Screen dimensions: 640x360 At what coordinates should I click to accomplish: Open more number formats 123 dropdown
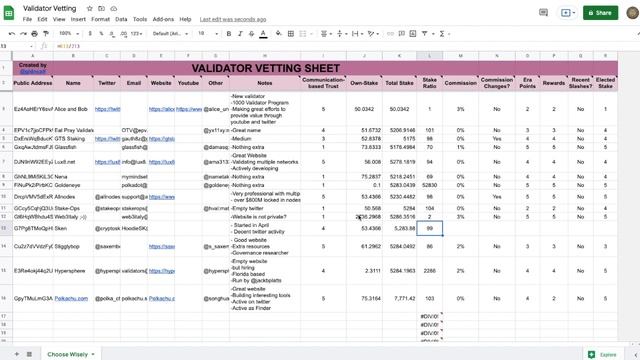click(x=136, y=33)
